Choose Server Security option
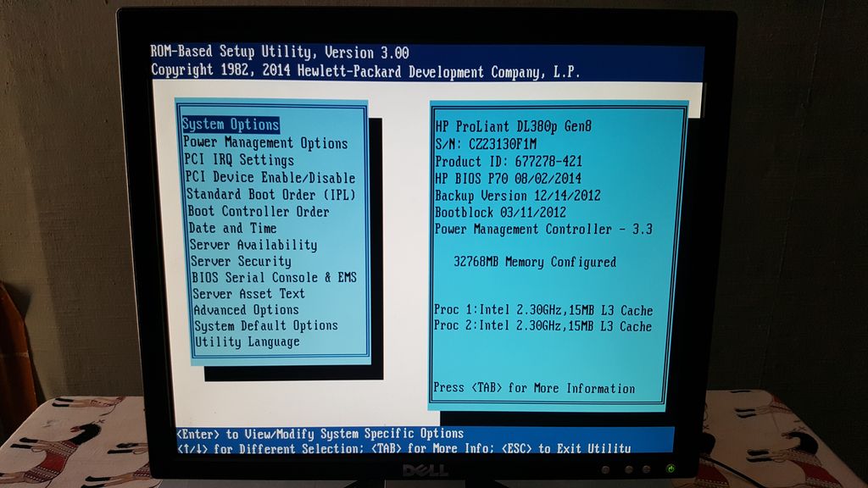 (241, 261)
